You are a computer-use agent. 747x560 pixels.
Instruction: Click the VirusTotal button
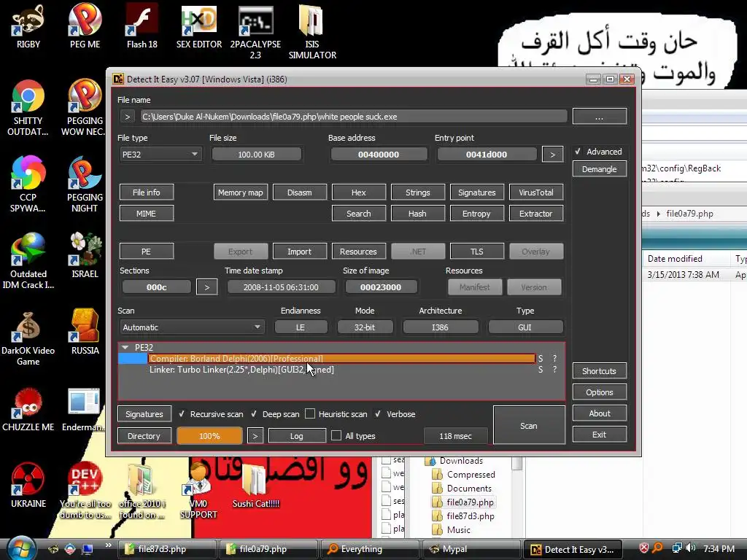(536, 192)
